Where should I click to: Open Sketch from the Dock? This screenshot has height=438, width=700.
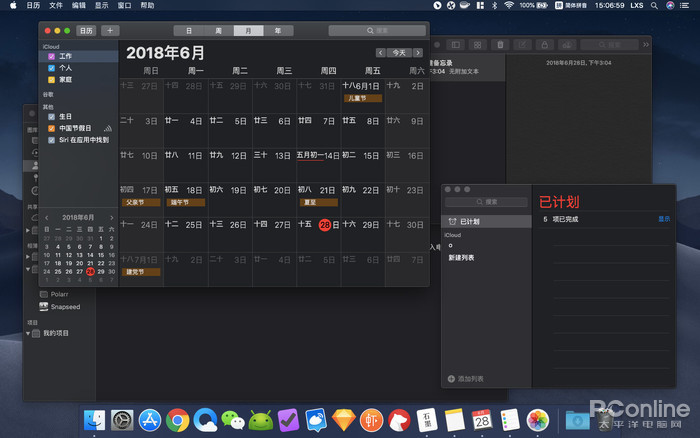coord(344,420)
